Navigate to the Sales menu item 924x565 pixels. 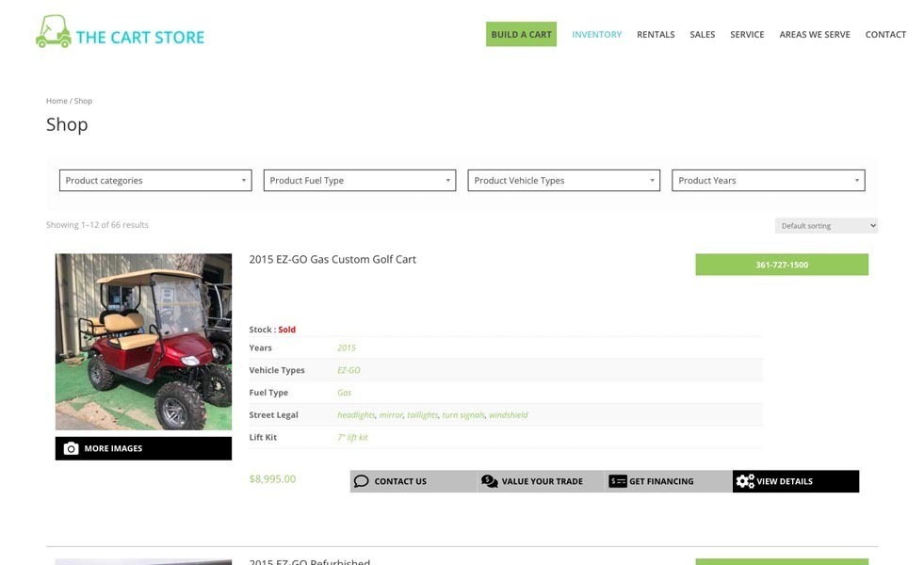pyautogui.click(x=703, y=35)
